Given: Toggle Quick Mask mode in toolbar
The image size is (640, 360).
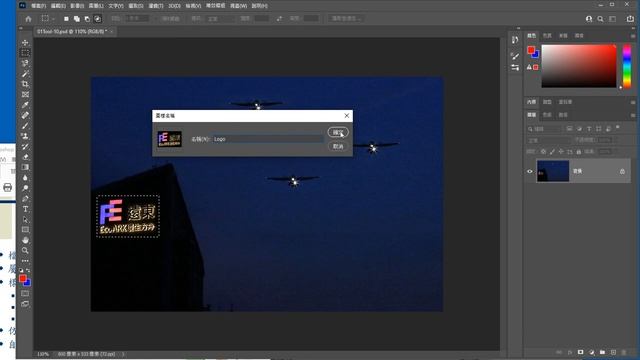Looking at the screenshot, I should pos(25,293).
